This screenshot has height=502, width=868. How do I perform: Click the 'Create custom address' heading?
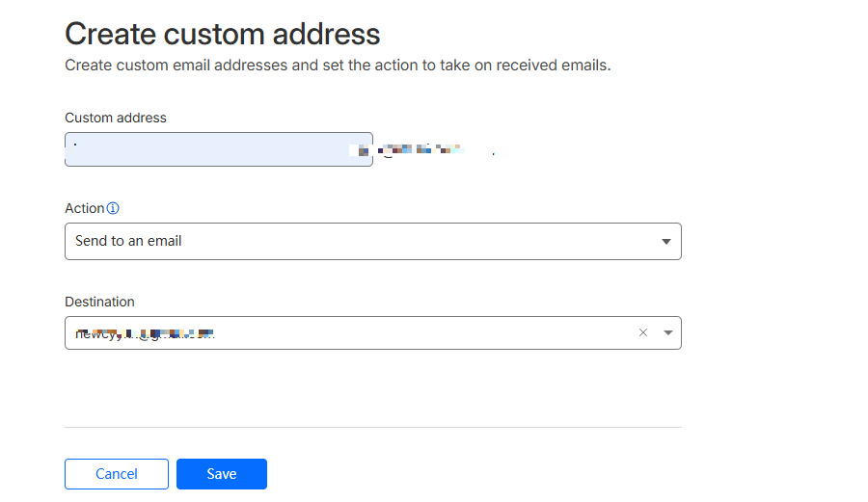223,35
